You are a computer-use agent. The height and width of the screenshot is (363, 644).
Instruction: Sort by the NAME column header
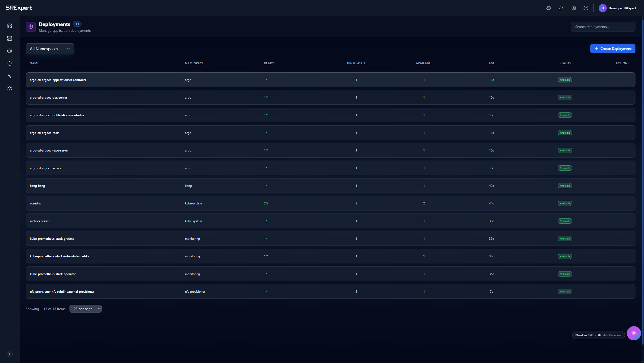coord(34,63)
